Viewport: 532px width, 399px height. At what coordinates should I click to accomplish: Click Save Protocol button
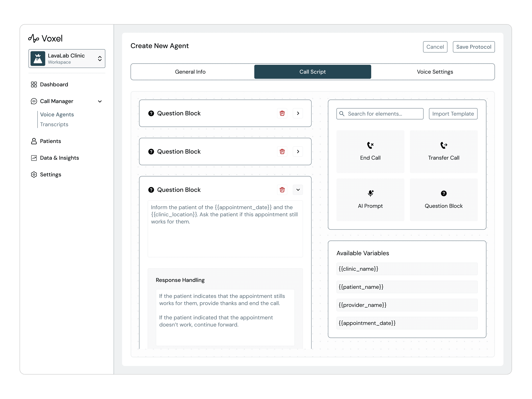(x=474, y=47)
